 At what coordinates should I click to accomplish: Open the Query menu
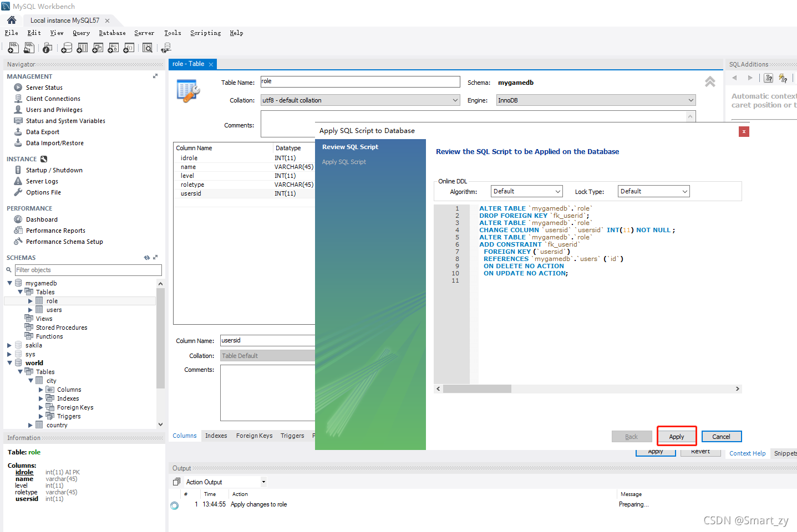81,33
